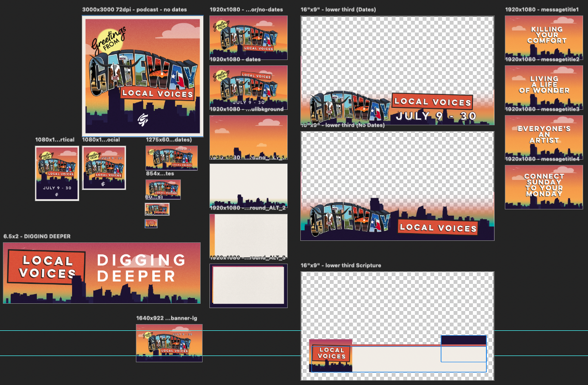
Task: Select 'CONNECT SUNDAY TO YOUR MONDAY' artboard
Action: click(544, 187)
